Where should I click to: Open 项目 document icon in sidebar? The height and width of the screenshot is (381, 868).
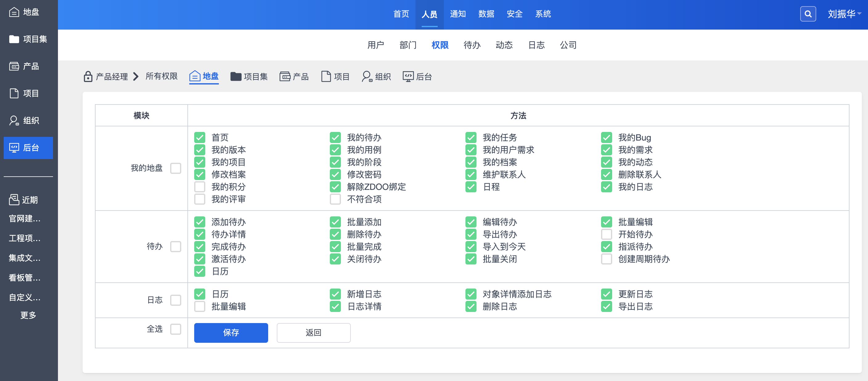pos(14,93)
